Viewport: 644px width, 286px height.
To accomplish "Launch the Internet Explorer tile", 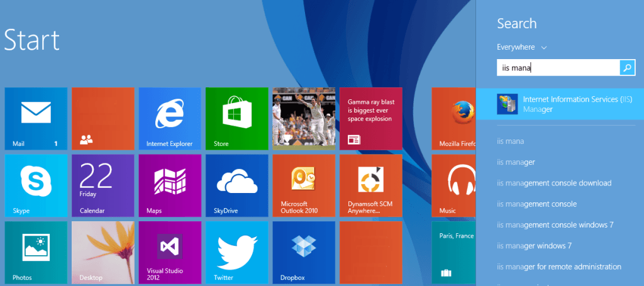I will click(170, 119).
